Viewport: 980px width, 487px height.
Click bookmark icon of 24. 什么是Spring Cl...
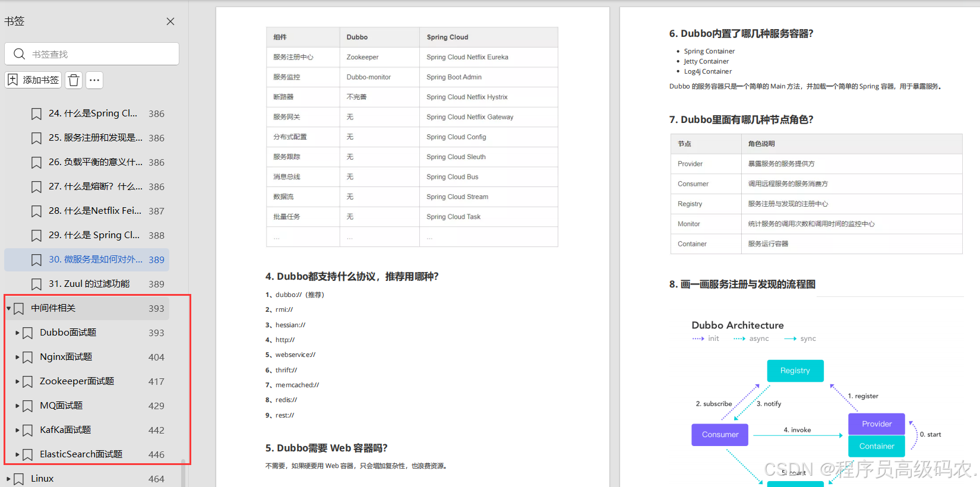point(36,113)
